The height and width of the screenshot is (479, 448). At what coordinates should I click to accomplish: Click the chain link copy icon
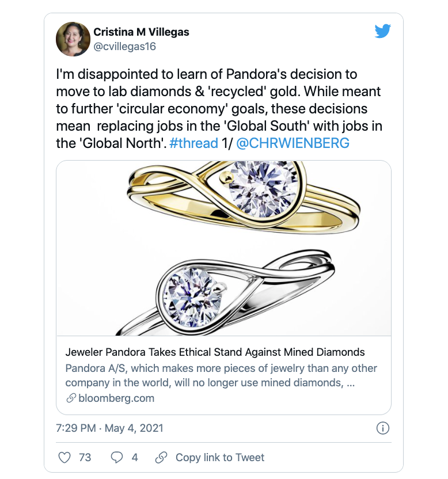pos(161,457)
